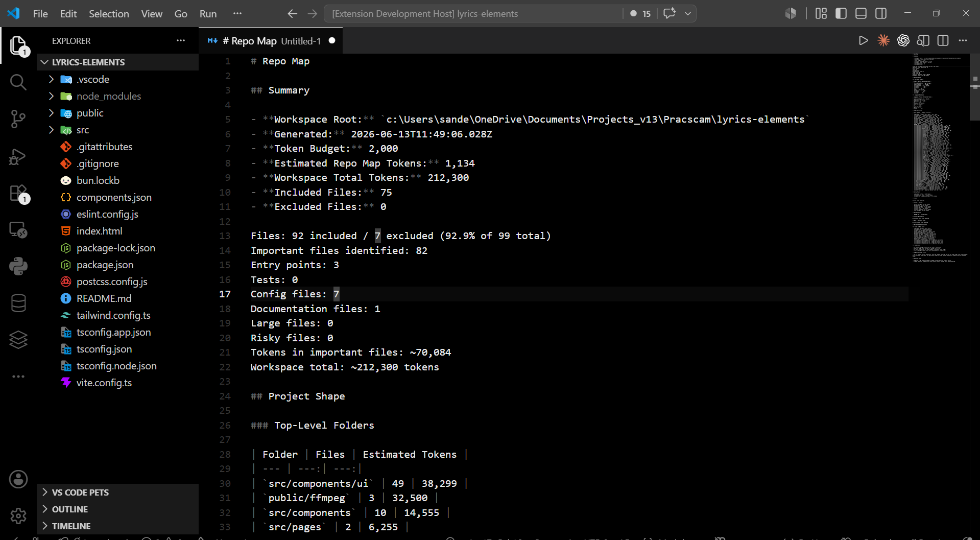The width and height of the screenshot is (980, 540).
Task: Open vite.config.ts file
Action: point(117,383)
